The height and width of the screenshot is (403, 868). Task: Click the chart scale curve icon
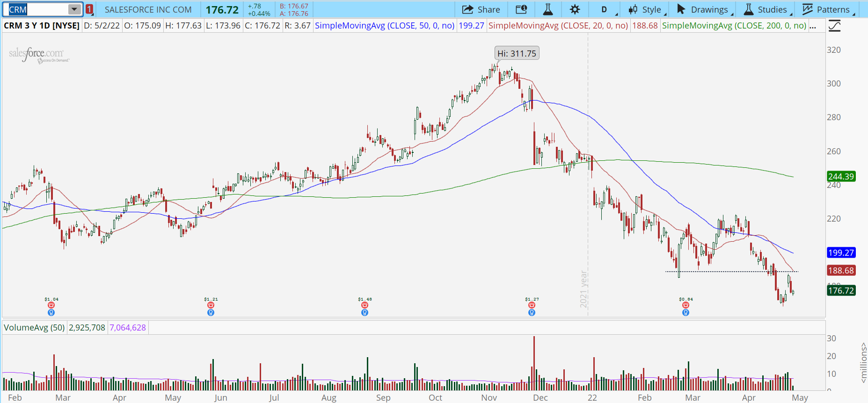[834, 26]
